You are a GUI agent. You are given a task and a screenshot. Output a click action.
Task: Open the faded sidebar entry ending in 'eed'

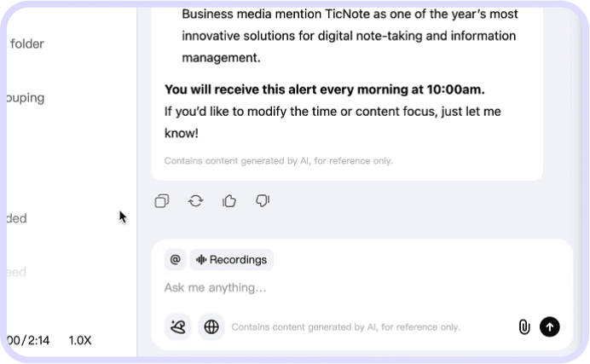17,272
